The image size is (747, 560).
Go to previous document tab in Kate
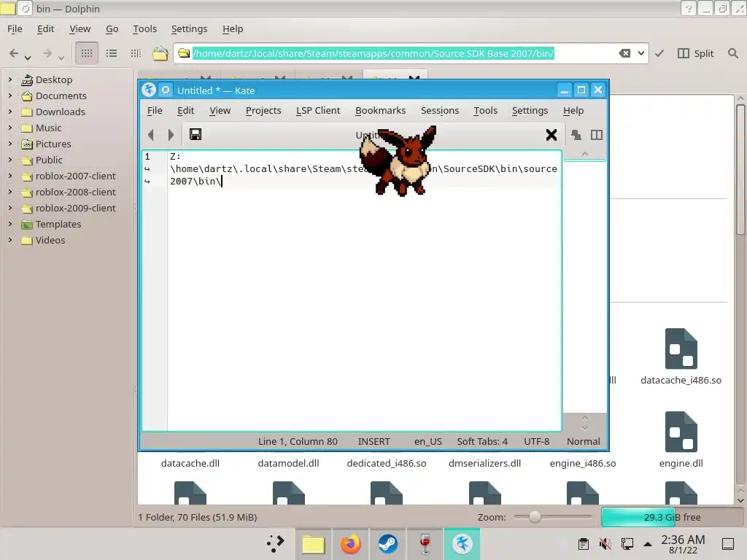pos(151,135)
